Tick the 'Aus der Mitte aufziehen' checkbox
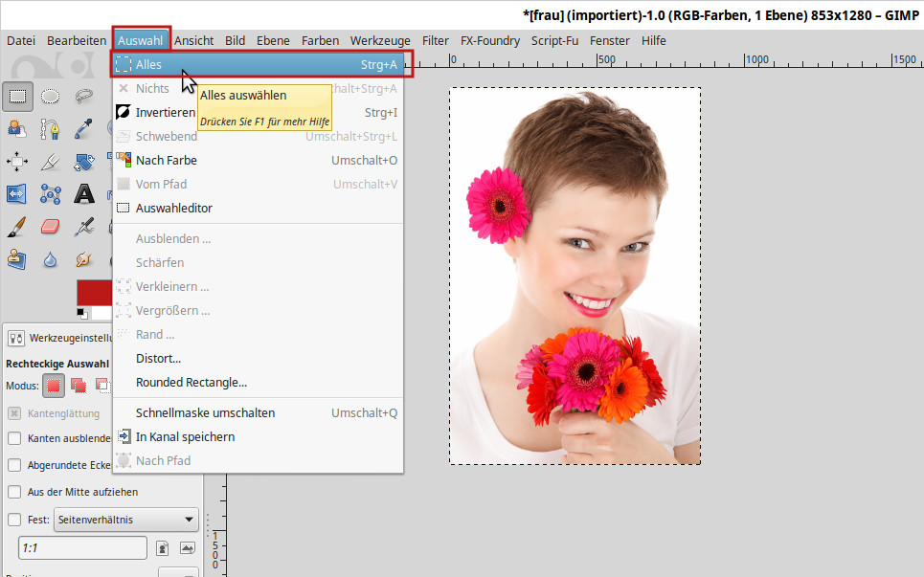 pyautogui.click(x=14, y=492)
